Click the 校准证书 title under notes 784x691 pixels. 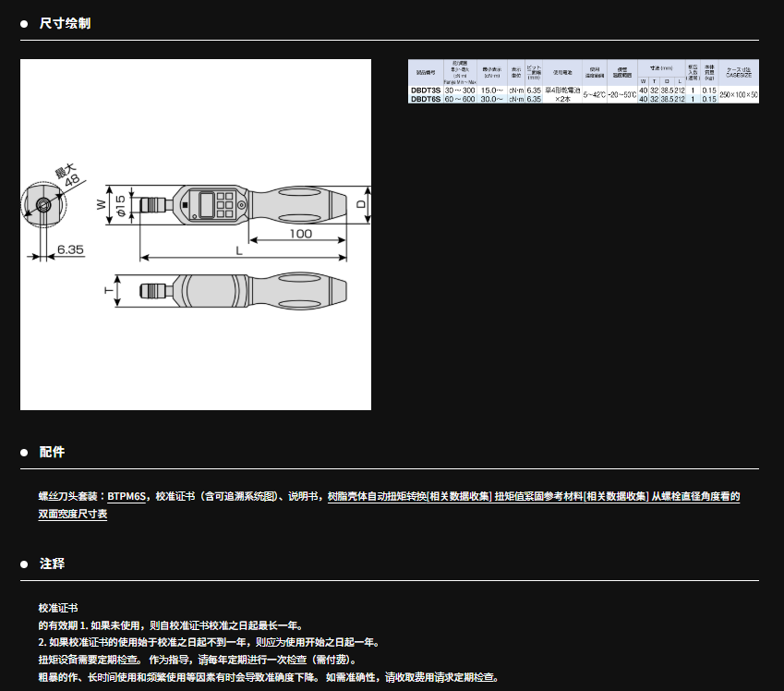[x=58, y=608]
